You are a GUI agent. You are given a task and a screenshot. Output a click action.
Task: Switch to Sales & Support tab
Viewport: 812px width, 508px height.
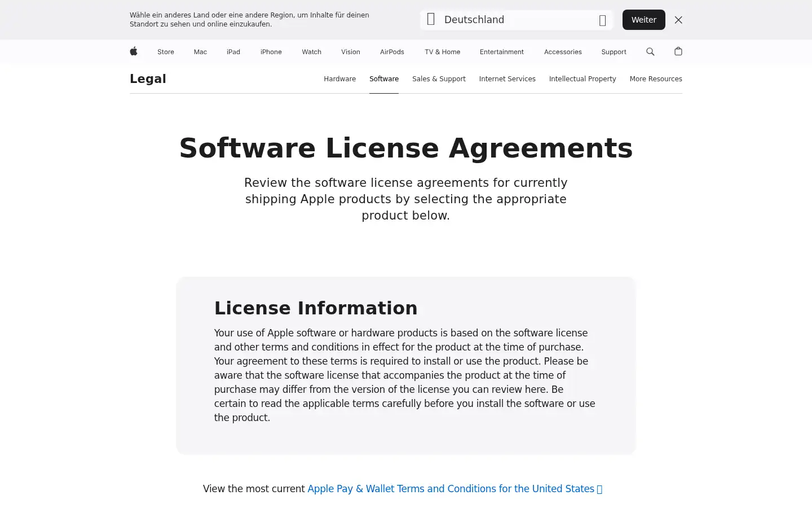point(439,79)
